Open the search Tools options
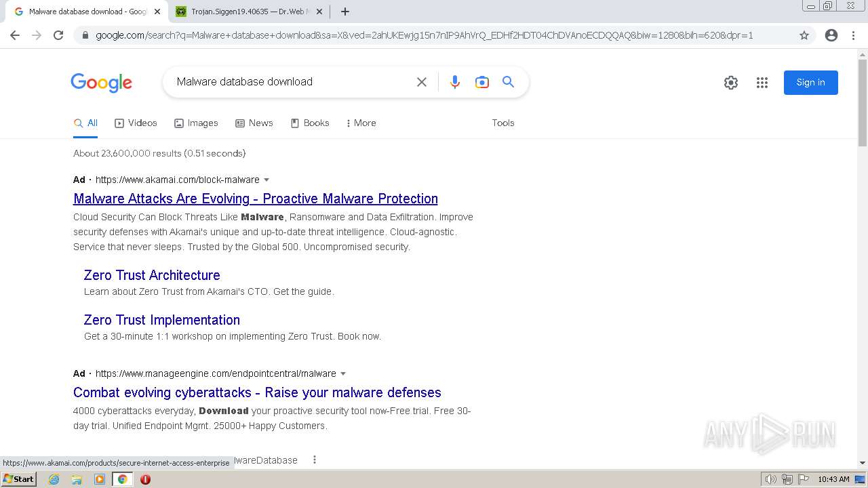This screenshot has width=868, height=488. pyautogui.click(x=503, y=123)
